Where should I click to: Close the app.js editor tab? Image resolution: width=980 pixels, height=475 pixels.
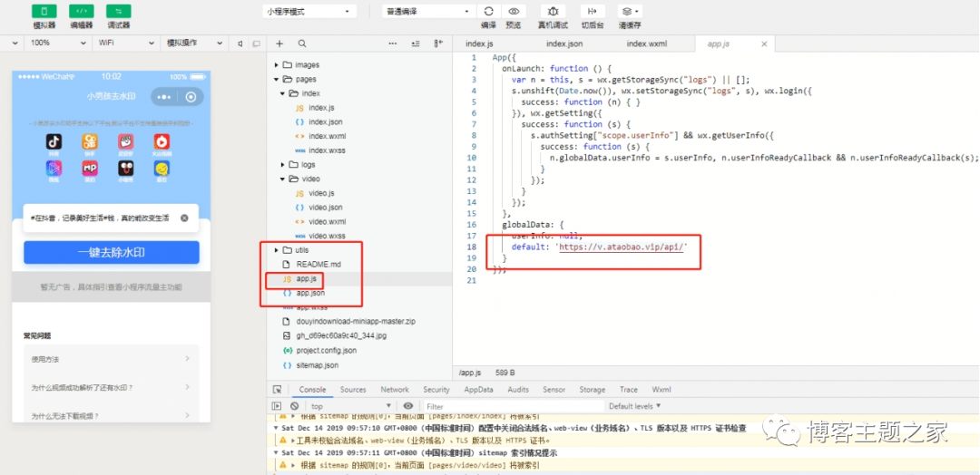click(764, 44)
